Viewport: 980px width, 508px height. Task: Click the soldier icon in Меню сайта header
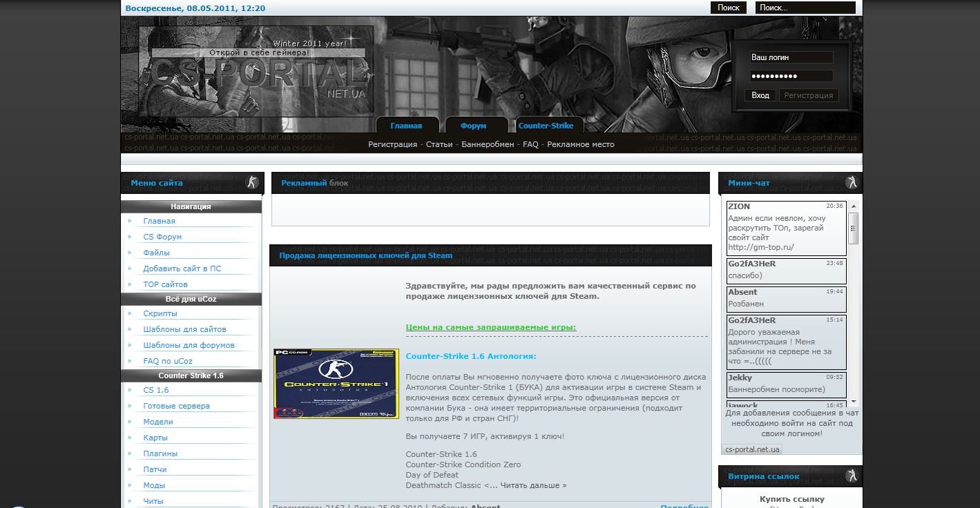(x=252, y=183)
